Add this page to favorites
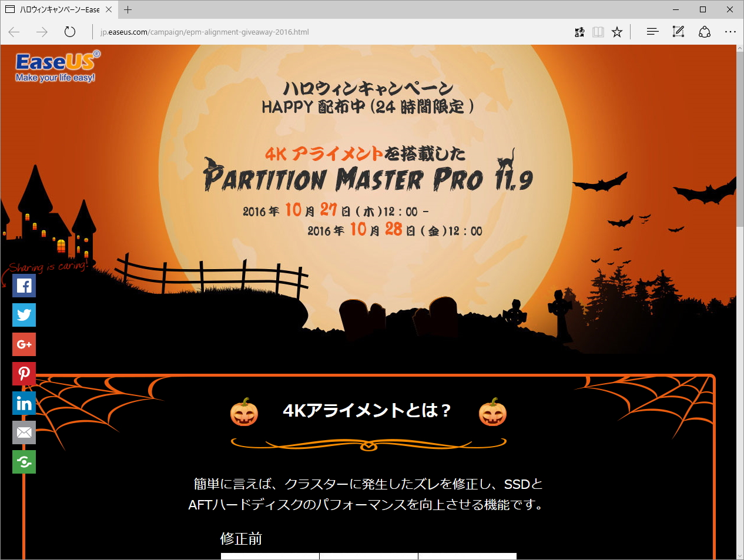Image resolution: width=744 pixels, height=560 pixels. (x=617, y=32)
